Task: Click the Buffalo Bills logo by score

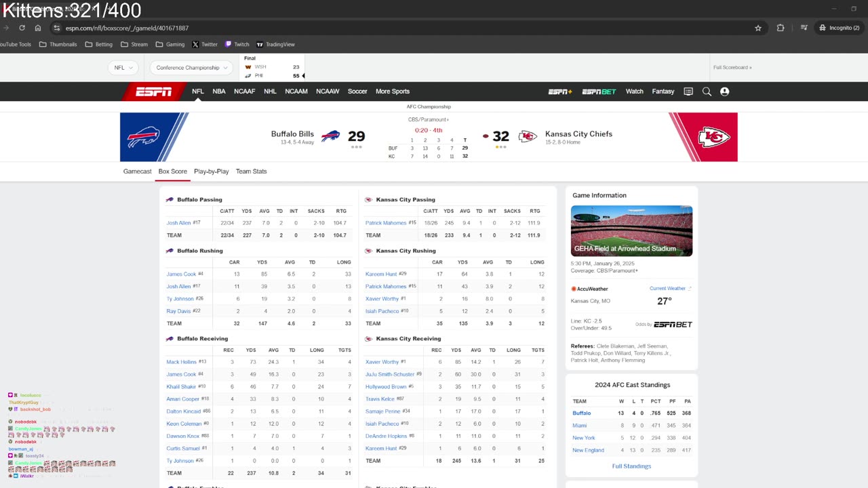Action: coord(330,136)
